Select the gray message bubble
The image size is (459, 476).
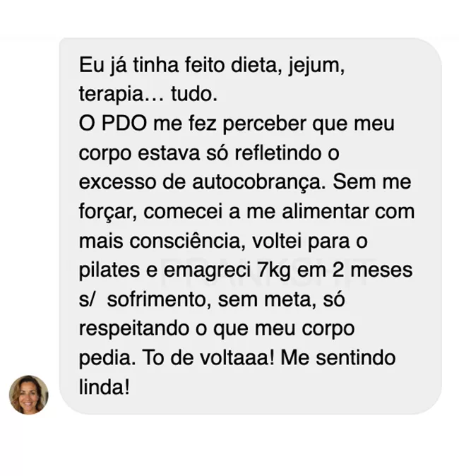[251, 226]
